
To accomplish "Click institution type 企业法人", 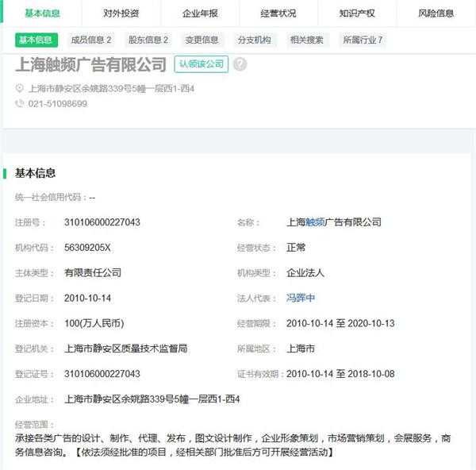I will point(305,273).
